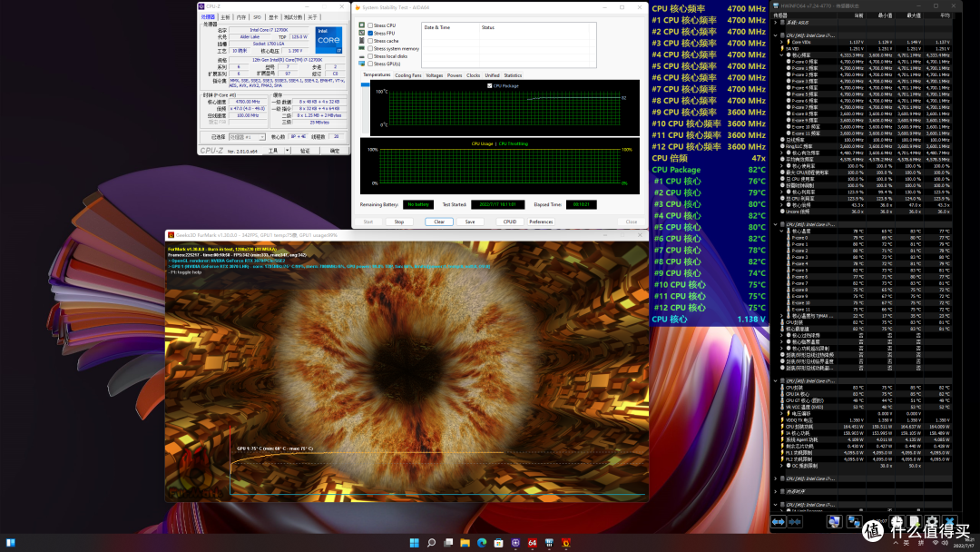Open processor selection dropdown in CPU-Z
This screenshot has height=552, width=980.
[x=247, y=137]
